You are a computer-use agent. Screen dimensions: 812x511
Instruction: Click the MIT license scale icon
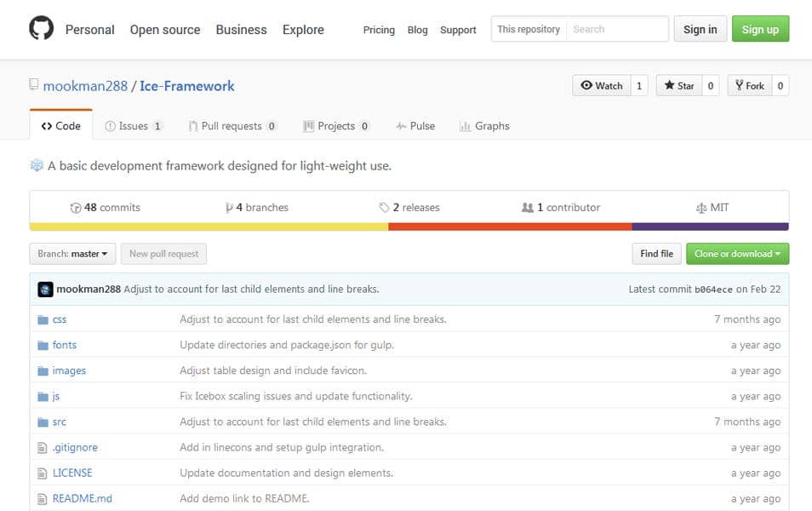[x=701, y=208]
